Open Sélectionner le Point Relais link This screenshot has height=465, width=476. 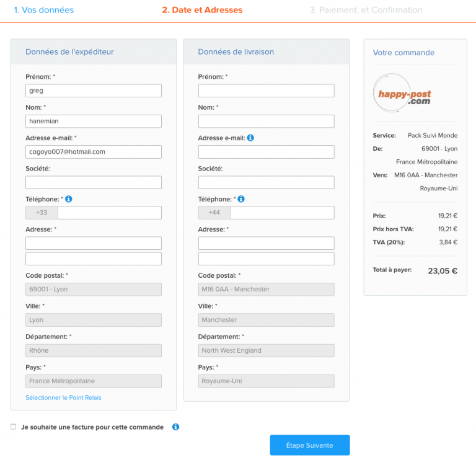[x=63, y=397]
